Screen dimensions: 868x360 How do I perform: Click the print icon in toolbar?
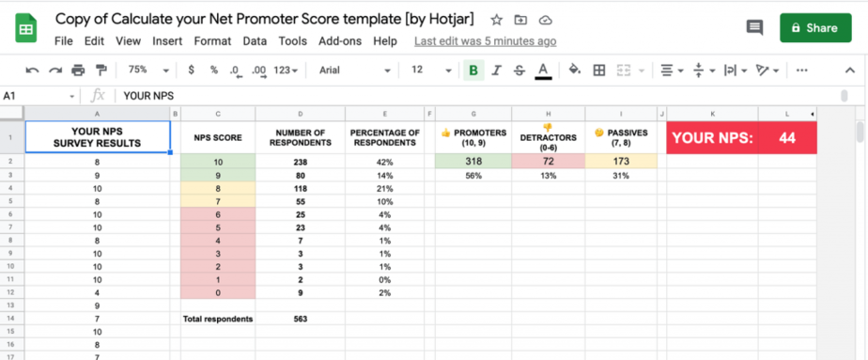coord(78,70)
